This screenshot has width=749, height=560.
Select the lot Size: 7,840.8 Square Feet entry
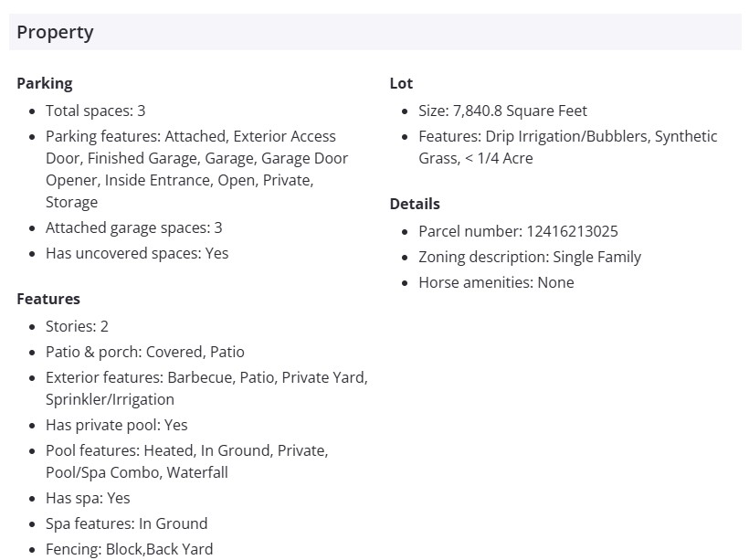[502, 111]
